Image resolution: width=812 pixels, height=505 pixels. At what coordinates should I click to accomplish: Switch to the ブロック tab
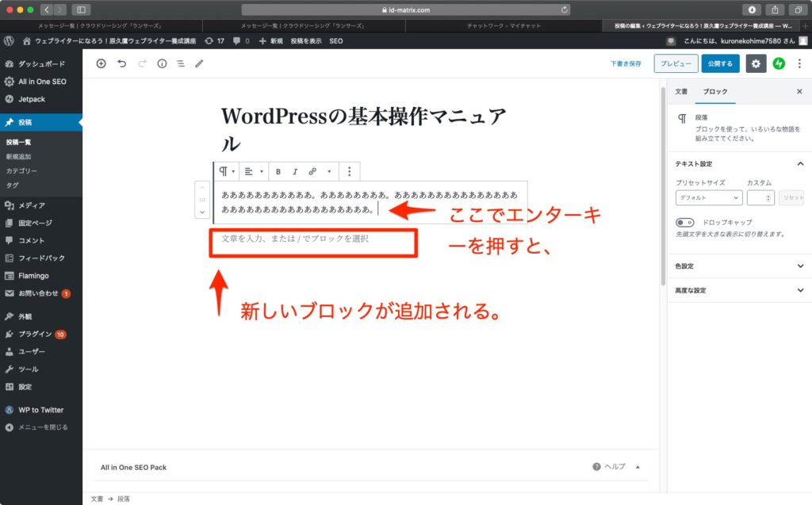point(715,92)
